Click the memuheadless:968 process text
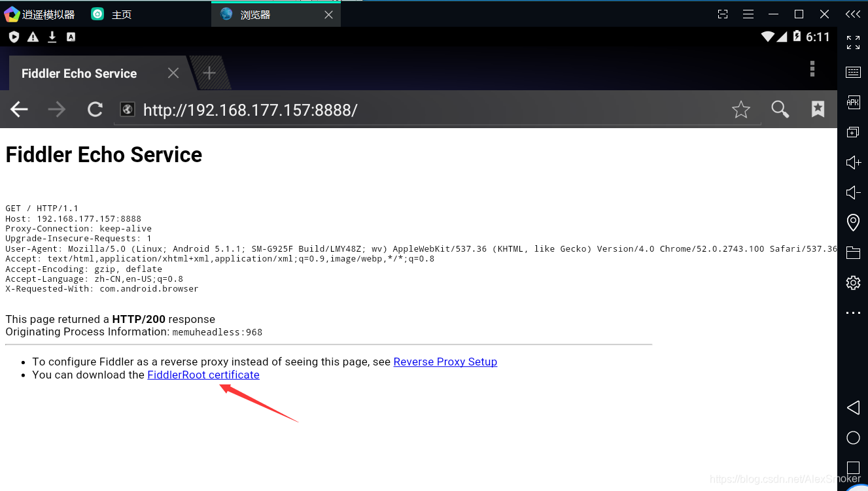 [x=217, y=332]
